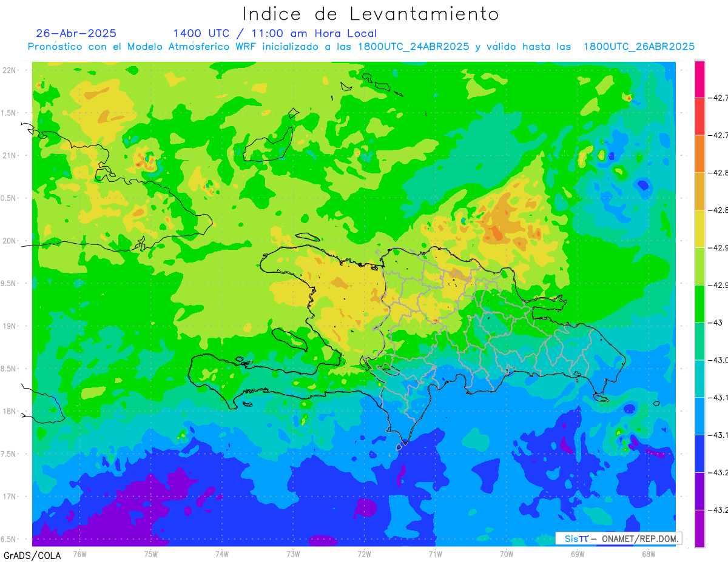Image resolution: width=728 pixels, height=562 pixels.
Task: Click the '73W' longitude label
Action: (x=293, y=553)
